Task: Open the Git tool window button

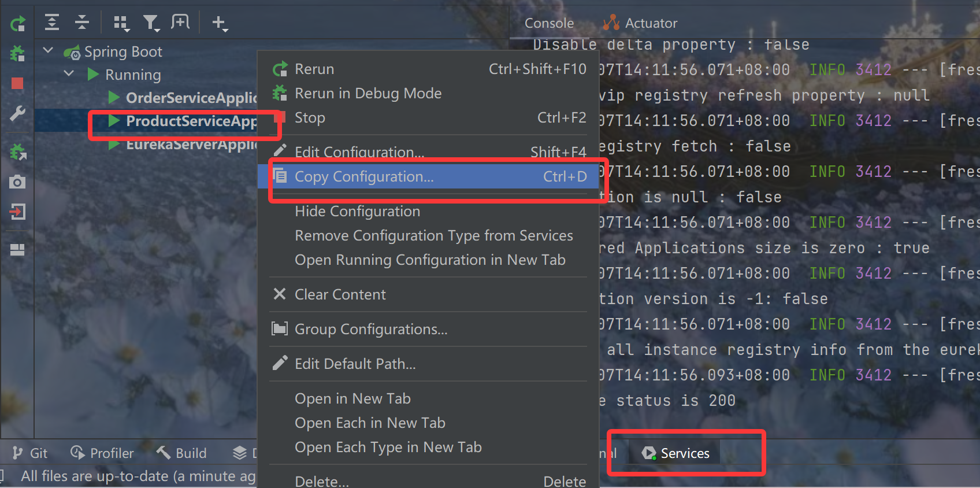Action: tap(30, 453)
